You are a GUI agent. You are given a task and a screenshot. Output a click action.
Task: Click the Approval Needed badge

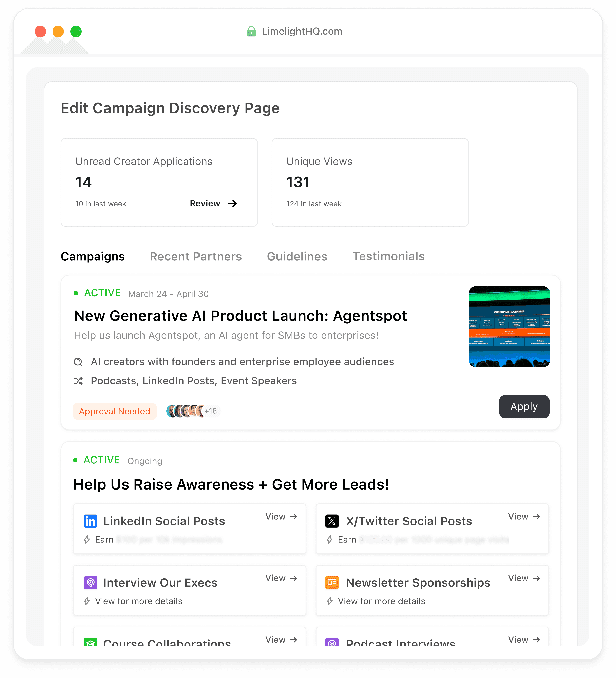coord(115,411)
